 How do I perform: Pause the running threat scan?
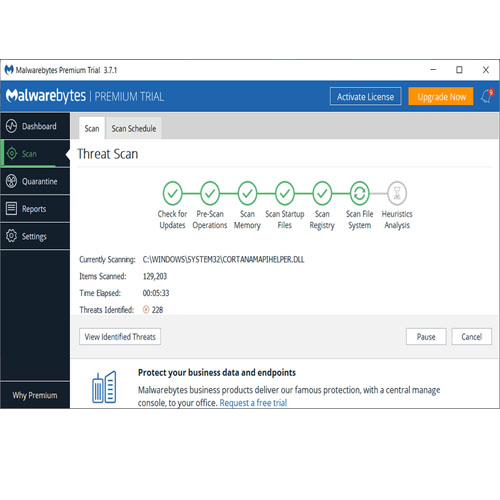(x=426, y=337)
